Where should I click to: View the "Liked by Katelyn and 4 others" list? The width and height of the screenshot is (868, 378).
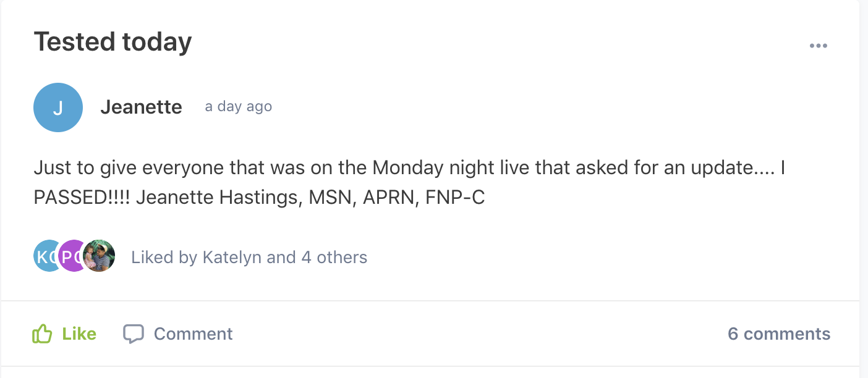coord(249,257)
